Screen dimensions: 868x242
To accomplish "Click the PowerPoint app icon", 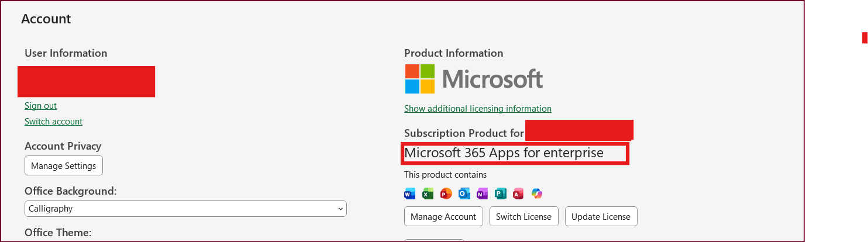I will pyautogui.click(x=446, y=193).
